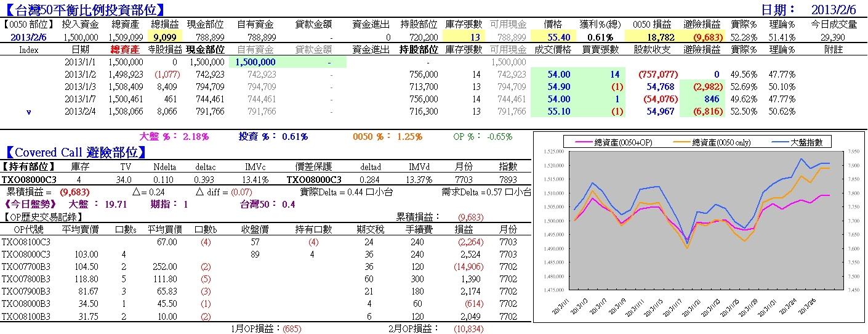This screenshot has width=868, height=334.
Task: Select the 日期 2013/2/6 value at top right
Action: coord(834,10)
